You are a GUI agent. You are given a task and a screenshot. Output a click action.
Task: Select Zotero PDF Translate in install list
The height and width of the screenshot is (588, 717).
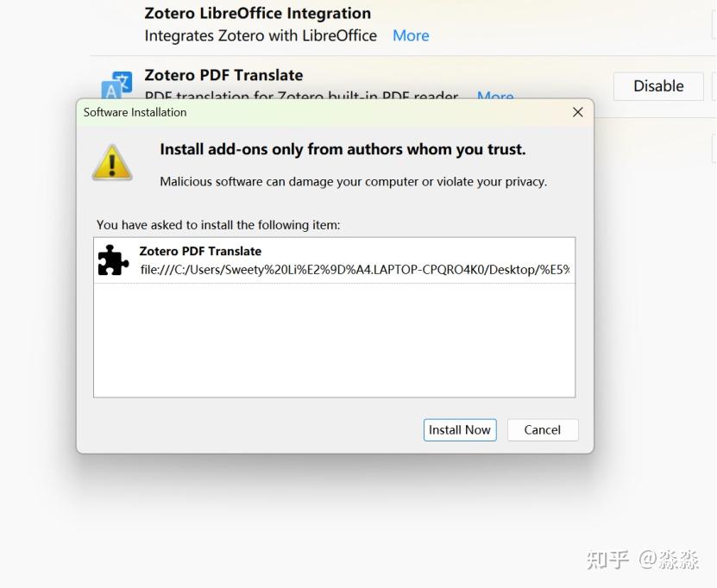pyautogui.click(x=334, y=260)
